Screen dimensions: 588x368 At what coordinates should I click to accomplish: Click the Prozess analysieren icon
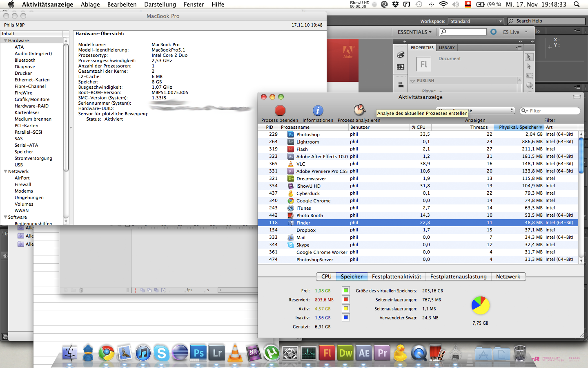[359, 110]
